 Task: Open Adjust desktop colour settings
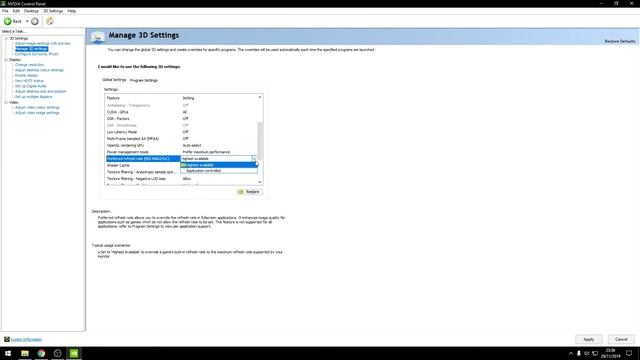pos(39,70)
